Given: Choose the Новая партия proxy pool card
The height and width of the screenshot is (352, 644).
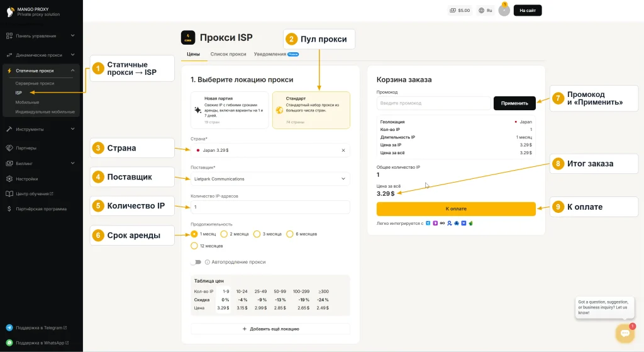Looking at the screenshot, I should pyautogui.click(x=230, y=110).
